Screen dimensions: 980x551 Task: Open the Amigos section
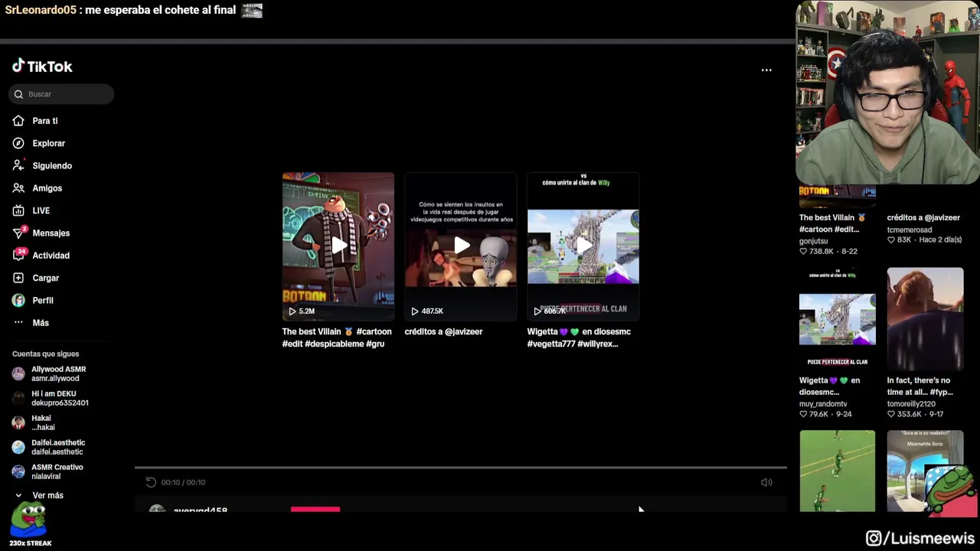tap(47, 188)
